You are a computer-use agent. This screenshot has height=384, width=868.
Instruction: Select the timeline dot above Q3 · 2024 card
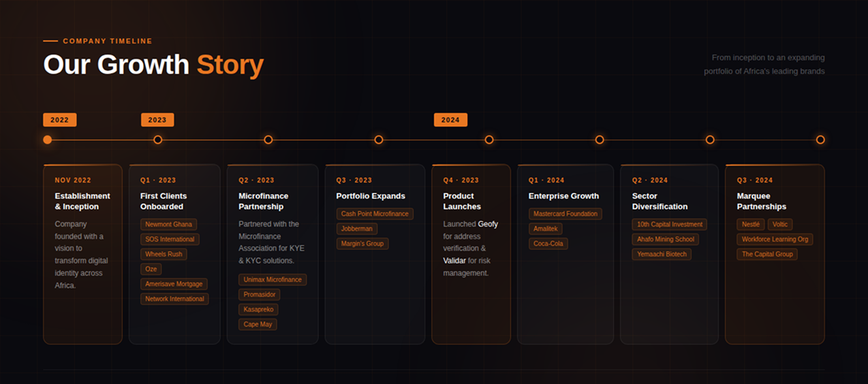(x=820, y=140)
